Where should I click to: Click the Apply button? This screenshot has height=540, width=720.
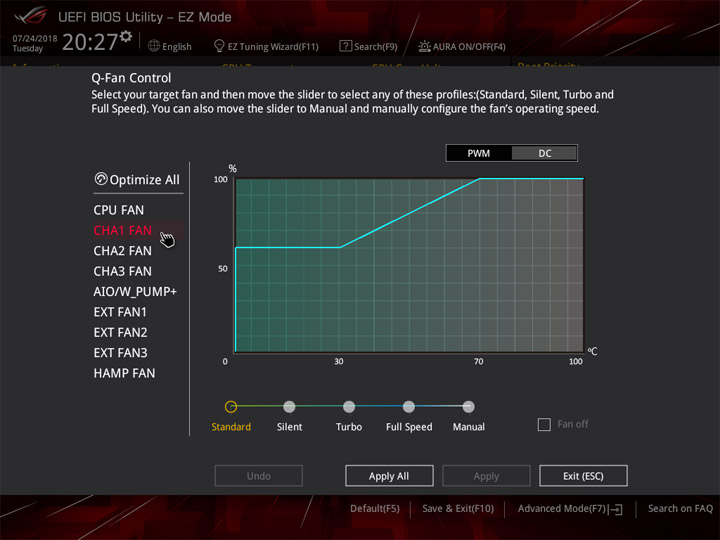[x=486, y=476]
